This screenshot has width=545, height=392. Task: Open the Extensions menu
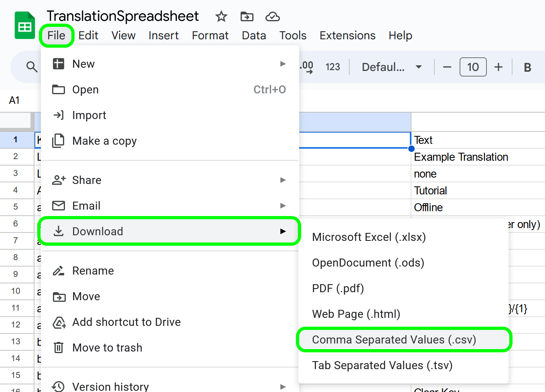[x=347, y=36]
